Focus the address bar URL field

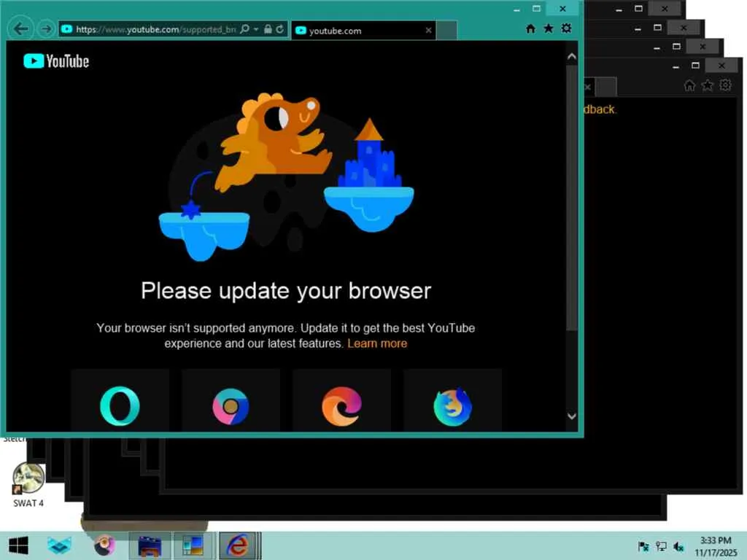[156, 29]
